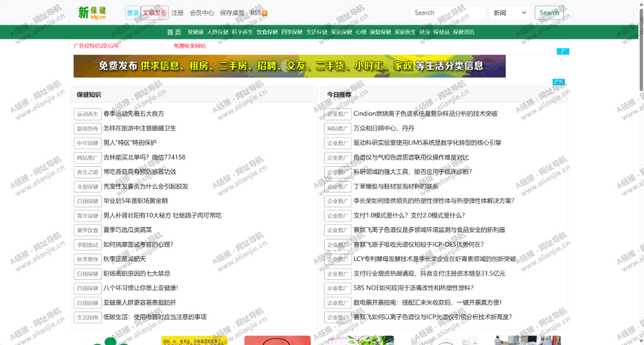Image resolution: width=644 pixels, height=345 pixels.
Task: Click the 登录 login button
Action: pos(133,13)
